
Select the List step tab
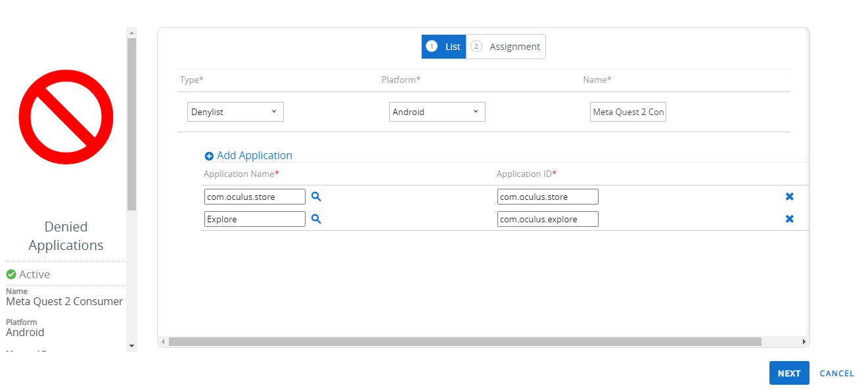pos(444,47)
